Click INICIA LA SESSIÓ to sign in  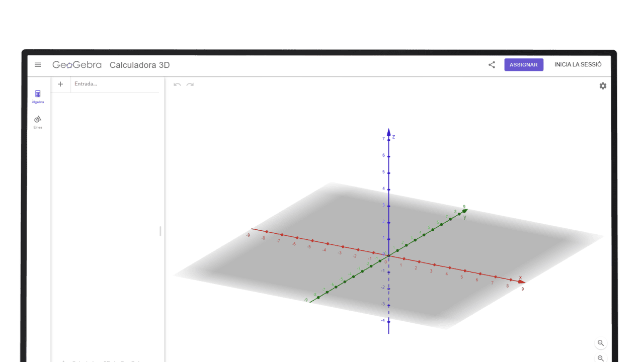[x=578, y=64]
